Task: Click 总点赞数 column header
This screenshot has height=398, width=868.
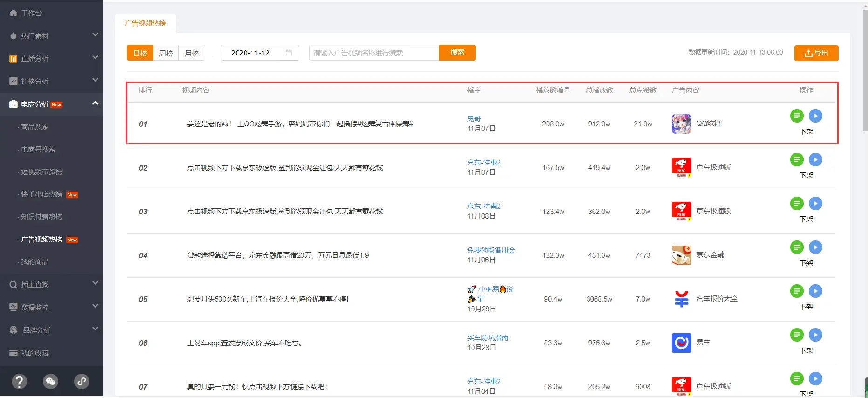Action: click(x=643, y=90)
